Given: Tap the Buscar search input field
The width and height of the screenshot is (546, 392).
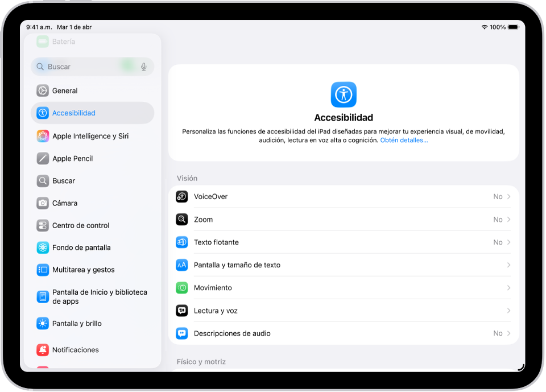Looking at the screenshot, I should click(x=85, y=67).
